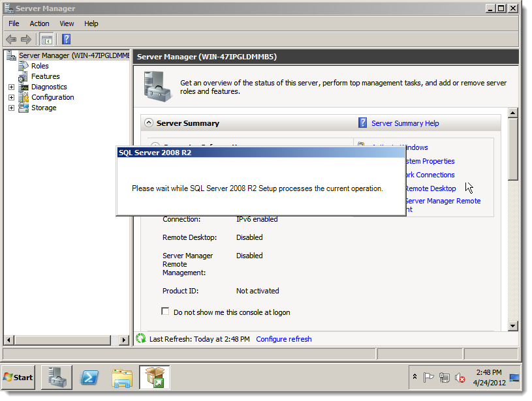Click the Forward arrow toolbar icon
This screenshot has height=401, width=532.
26,39
